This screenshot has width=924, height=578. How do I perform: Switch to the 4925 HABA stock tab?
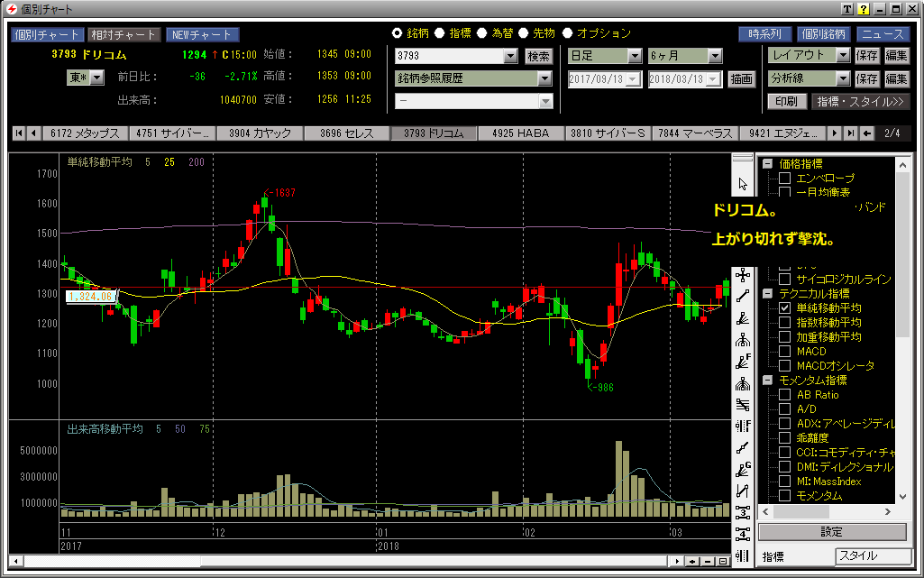click(x=521, y=133)
